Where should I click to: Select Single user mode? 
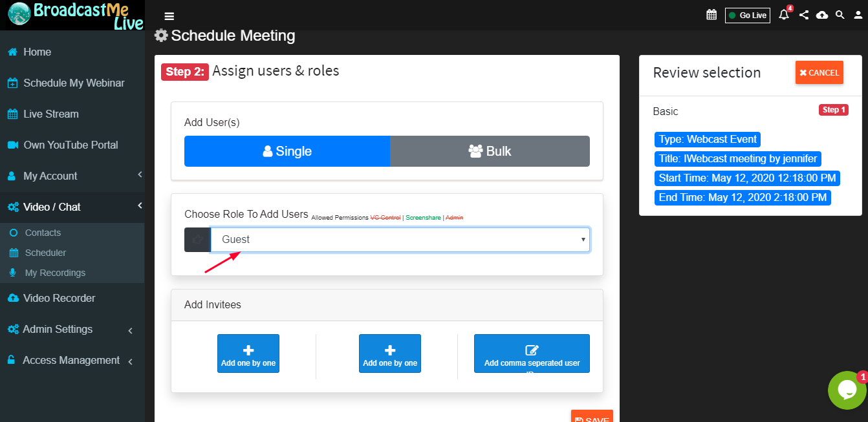pos(287,151)
